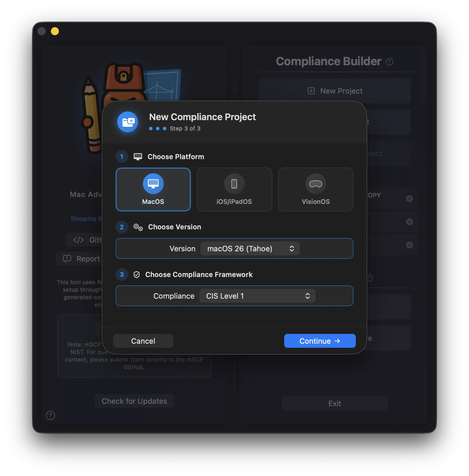Click the shield icon for Compliance Framework
The width and height of the screenshot is (469, 476).
coord(137,275)
